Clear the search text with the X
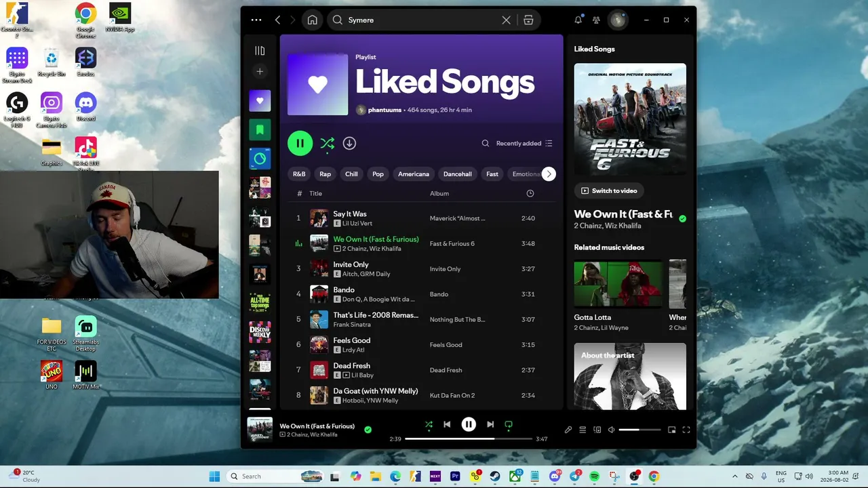Viewport: 868px width, 488px height. click(x=506, y=20)
